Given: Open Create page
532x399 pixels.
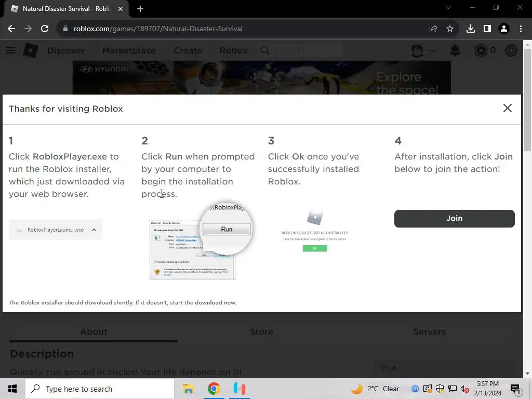Looking at the screenshot, I should point(188,50).
